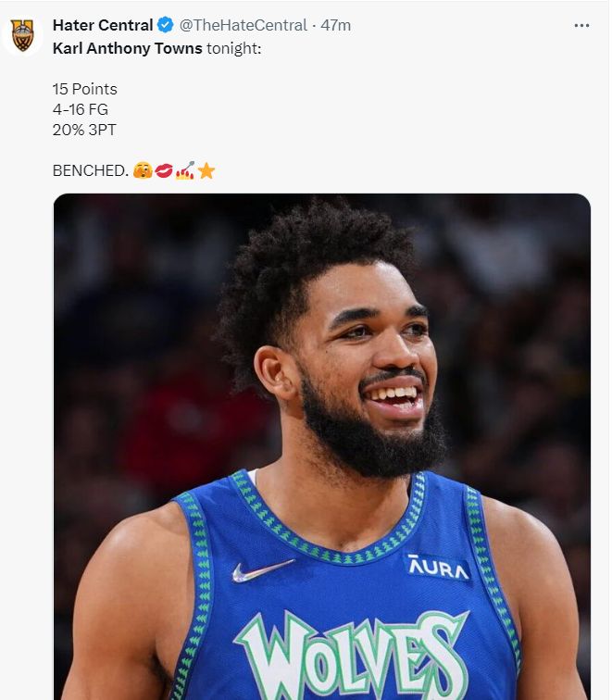Click the "20% 3PT" stat line
This screenshot has width=612, height=700.
click(84, 130)
